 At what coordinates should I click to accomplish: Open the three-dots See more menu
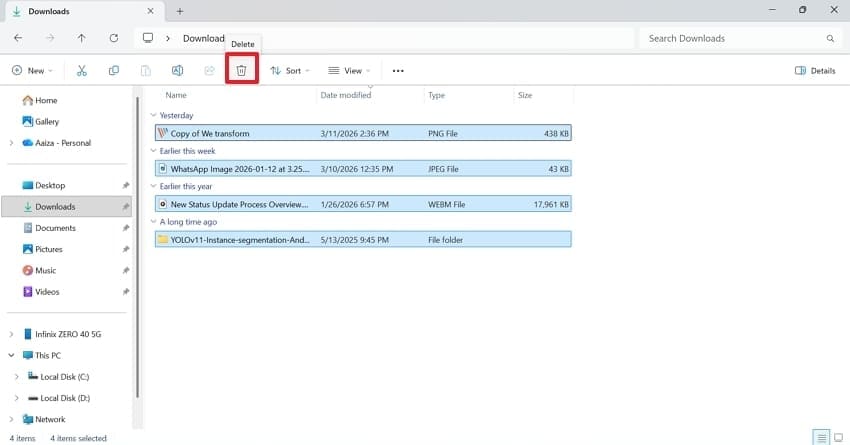point(398,71)
